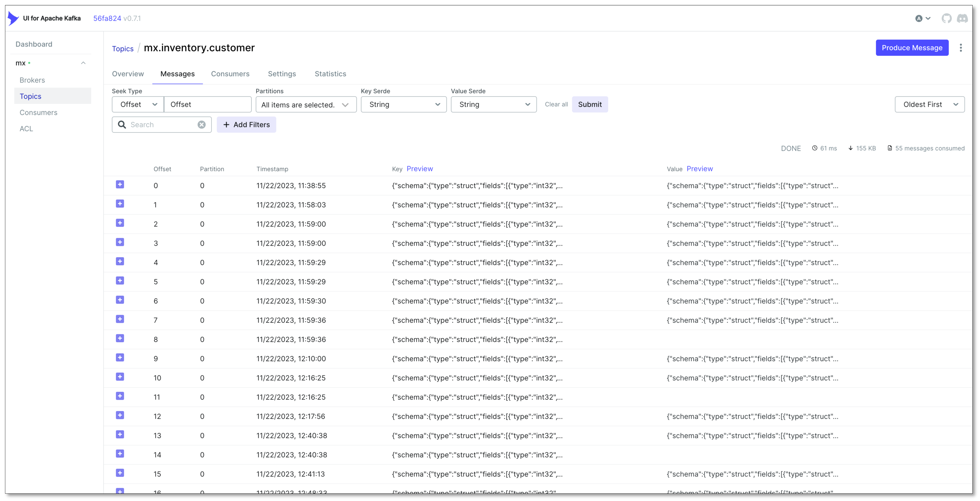Expand message row at offset 13
Screen dimensions: 980x501
click(x=120, y=434)
